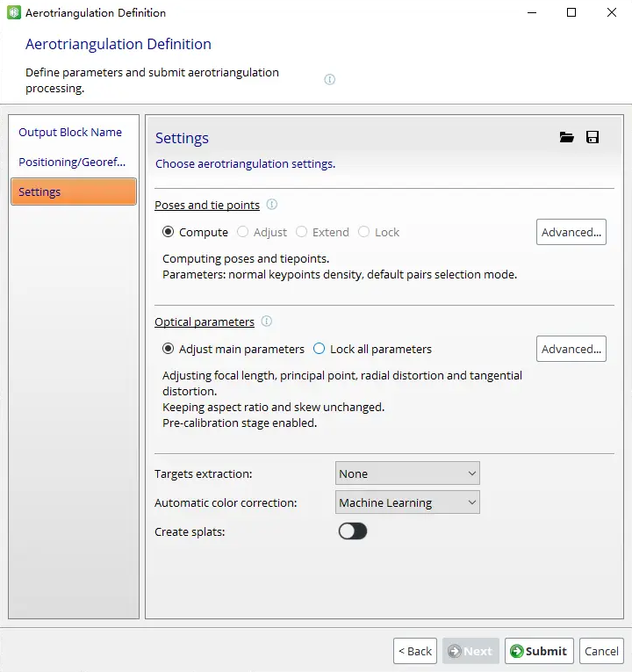The width and height of the screenshot is (632, 672).
Task: Open Automatic color correction dropdown
Action: point(407,502)
